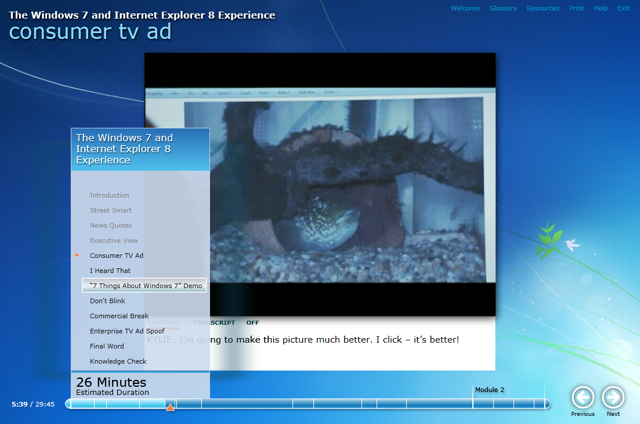The width and height of the screenshot is (640, 424).
Task: Open the Welcome link in top navigation
Action: [465, 8]
